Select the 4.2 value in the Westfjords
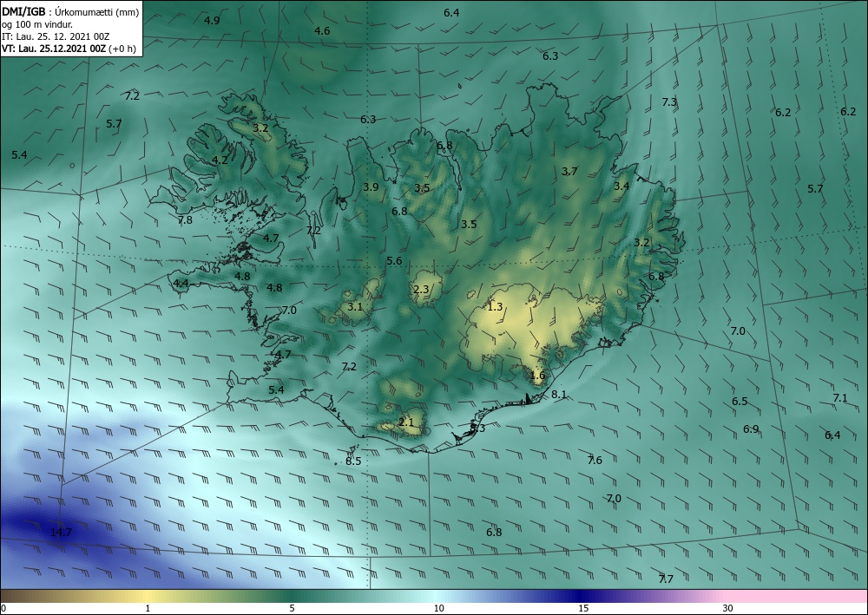The height and width of the screenshot is (615, 868). [220, 160]
